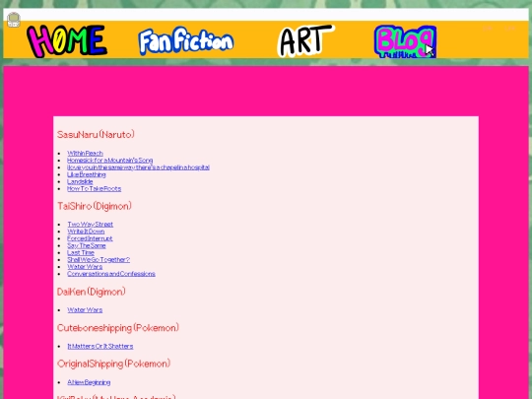Open the story Two Way Street
This screenshot has height=399, width=532.
point(91,225)
